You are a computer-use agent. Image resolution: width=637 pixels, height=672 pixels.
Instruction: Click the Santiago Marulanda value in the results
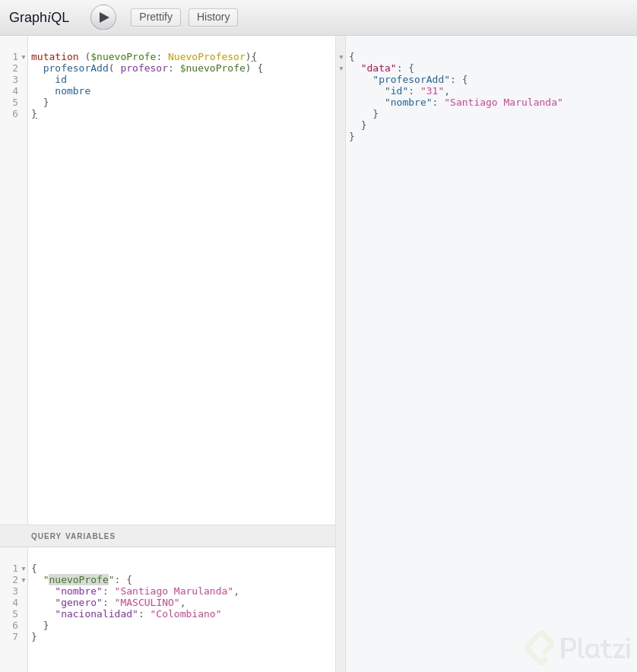tap(503, 102)
